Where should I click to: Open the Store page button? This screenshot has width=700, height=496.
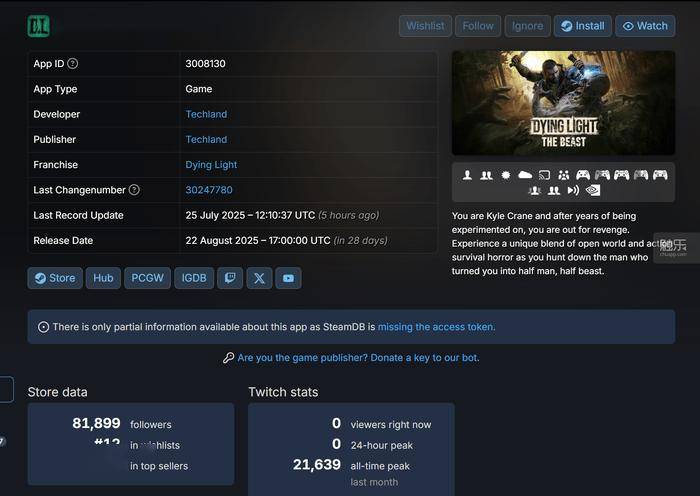55,278
